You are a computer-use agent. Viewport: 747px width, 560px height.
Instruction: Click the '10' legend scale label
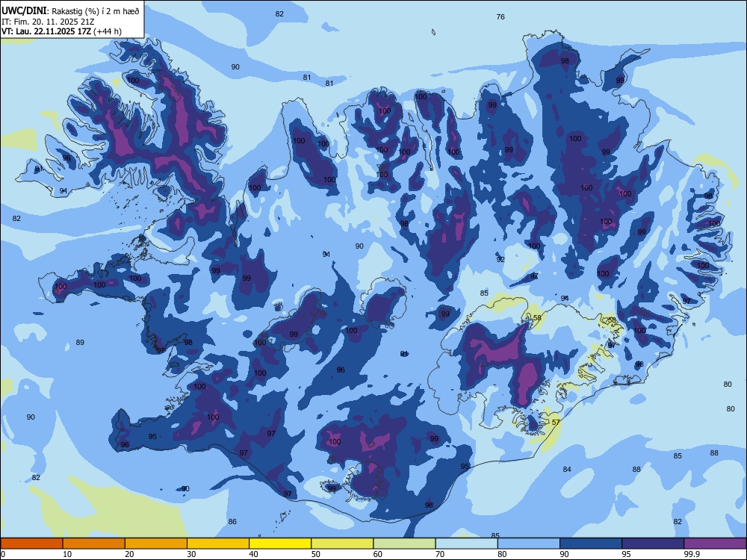coord(67,554)
